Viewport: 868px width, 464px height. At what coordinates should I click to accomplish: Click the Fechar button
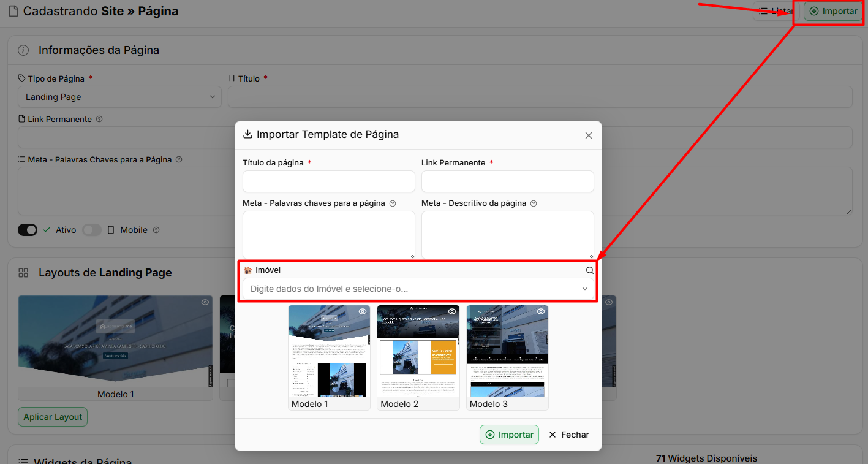[x=569, y=435]
